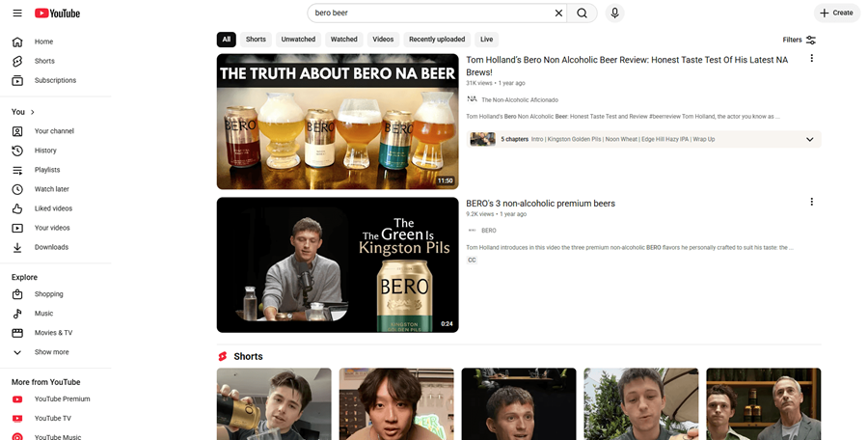The width and height of the screenshot is (868, 440).
Task: Click the Movies & TV icon
Action: 17,333
